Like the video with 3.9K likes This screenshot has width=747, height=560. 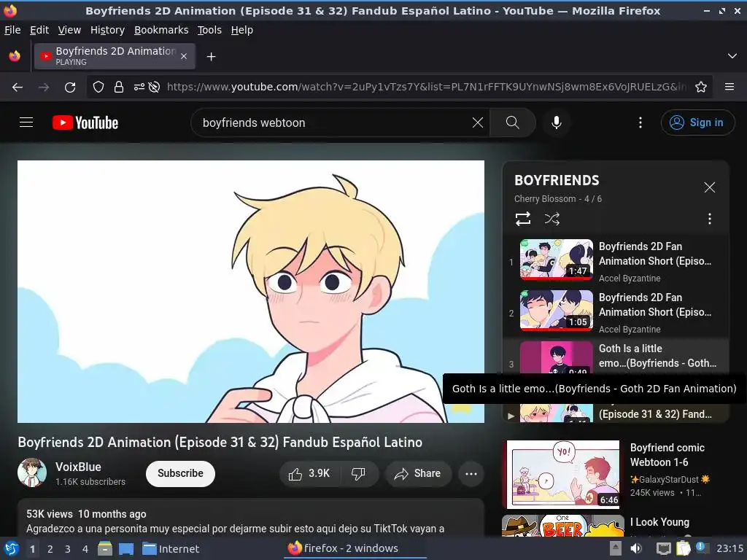(x=309, y=473)
